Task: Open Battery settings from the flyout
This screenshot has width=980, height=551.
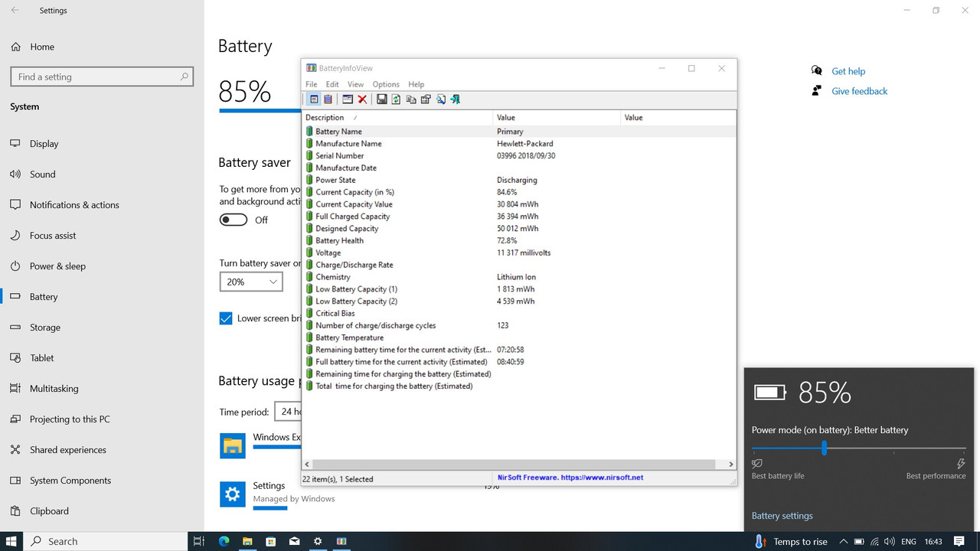Action: 782,515
